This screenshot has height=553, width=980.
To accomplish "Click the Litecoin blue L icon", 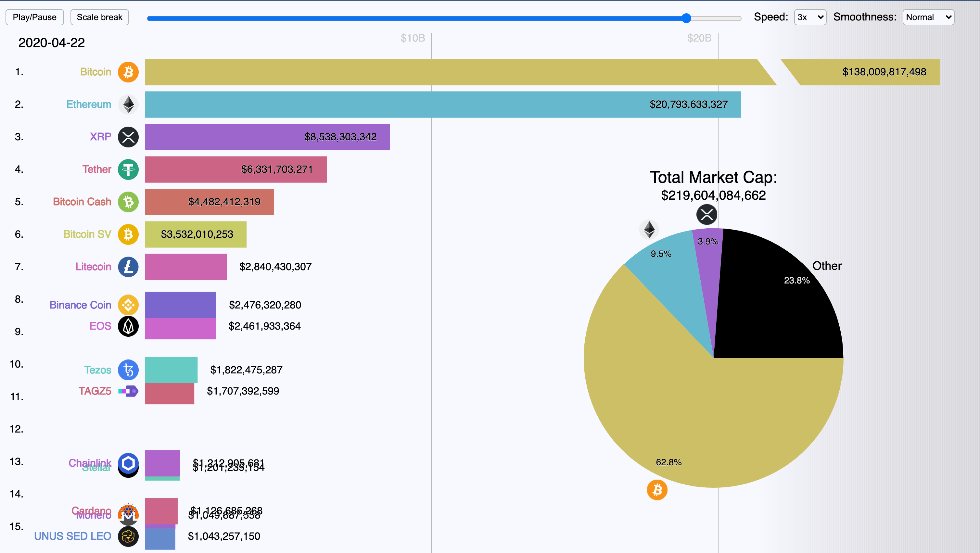I will coord(128,267).
